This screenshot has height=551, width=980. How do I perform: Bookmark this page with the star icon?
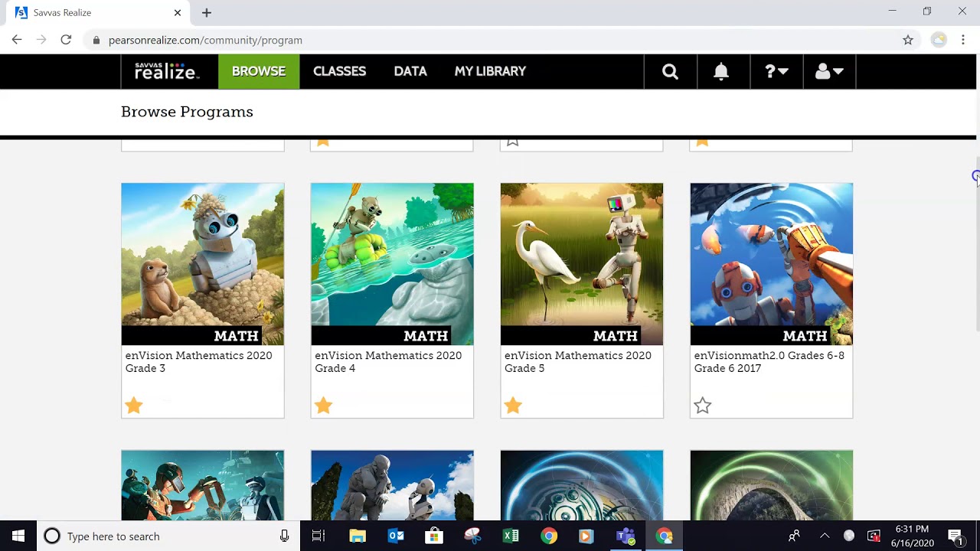(x=908, y=40)
